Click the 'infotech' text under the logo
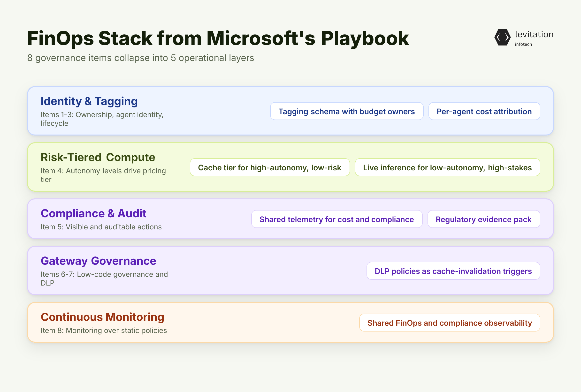 tap(523, 44)
